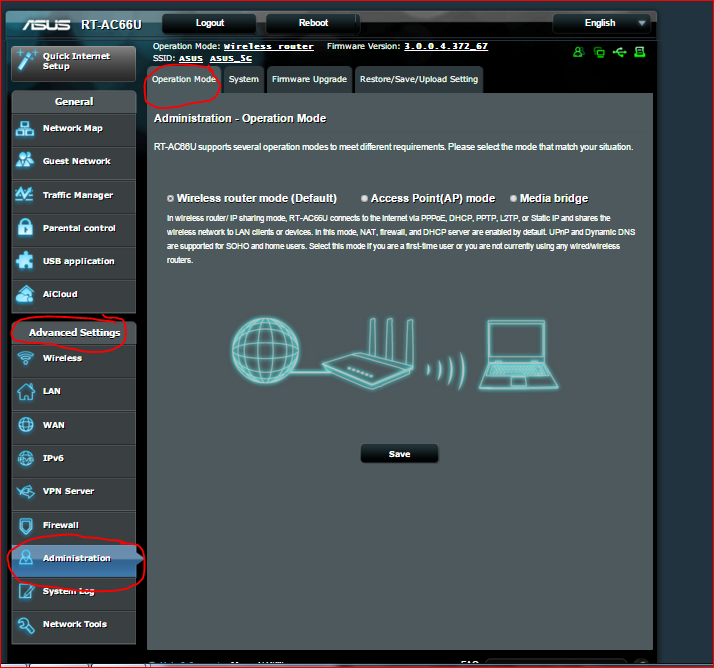Click the Wireless signal icon
This screenshot has width=714, height=668.
(x=26, y=358)
